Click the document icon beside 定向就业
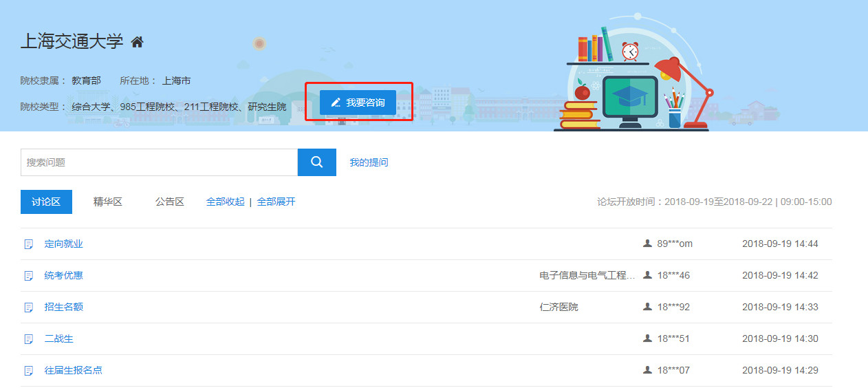868x388 pixels. click(x=29, y=244)
